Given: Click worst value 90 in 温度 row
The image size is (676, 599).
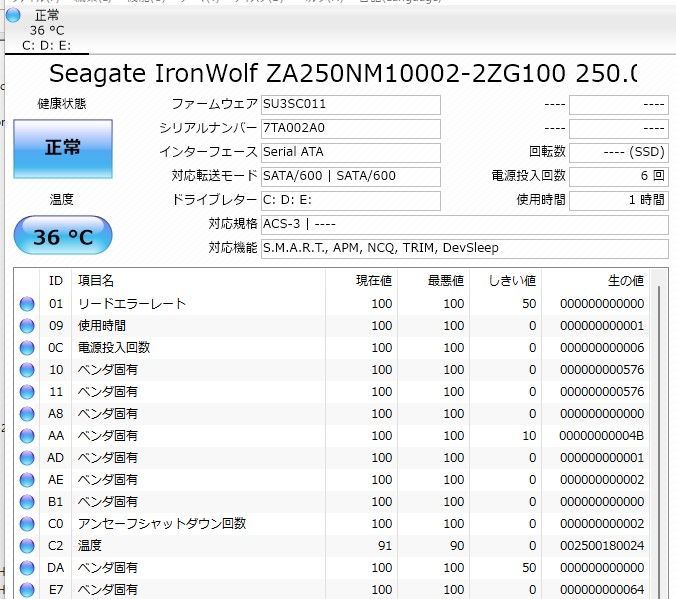Looking at the screenshot, I should point(457,546).
